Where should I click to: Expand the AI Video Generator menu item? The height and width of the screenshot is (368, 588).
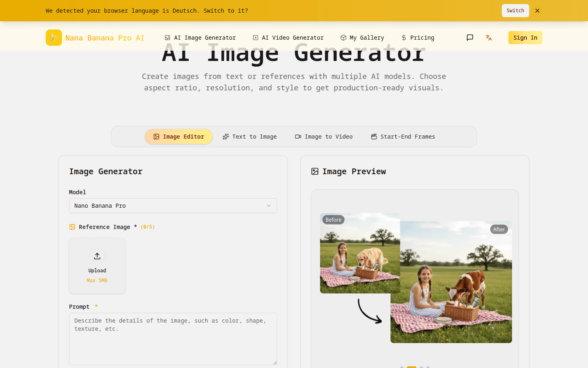point(288,37)
